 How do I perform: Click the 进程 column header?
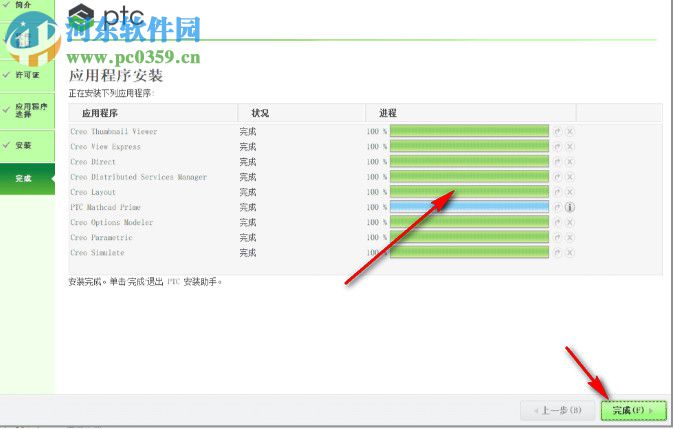(x=471, y=113)
